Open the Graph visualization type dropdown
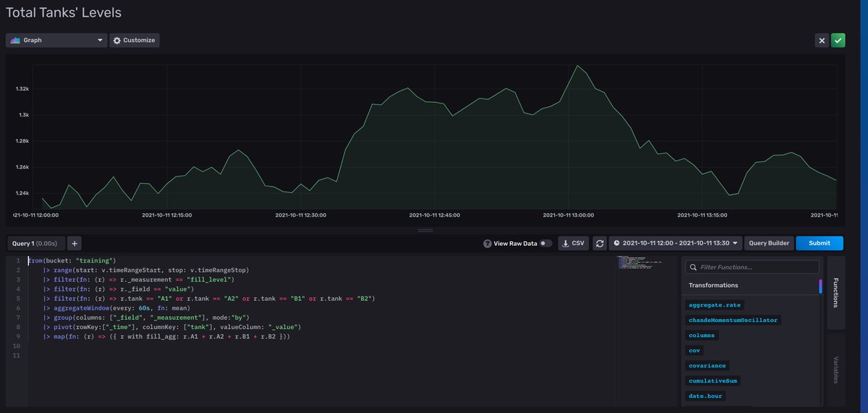Image resolution: width=868 pixels, height=413 pixels. pyautogui.click(x=56, y=41)
